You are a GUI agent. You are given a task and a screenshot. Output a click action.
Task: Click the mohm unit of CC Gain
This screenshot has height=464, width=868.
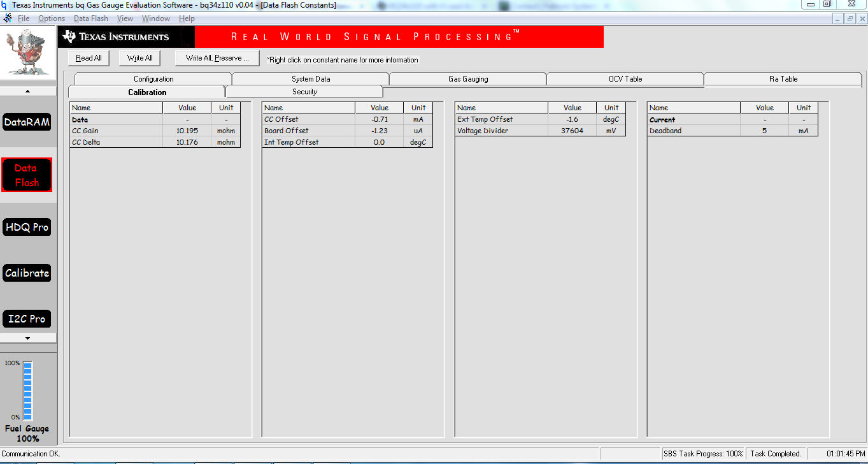226,131
